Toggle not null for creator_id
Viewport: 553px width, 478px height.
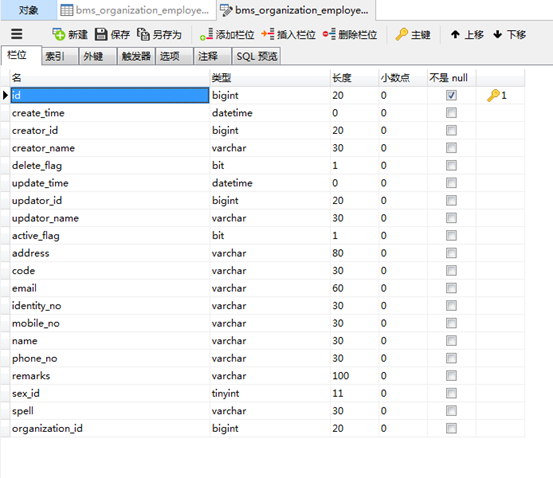point(451,130)
